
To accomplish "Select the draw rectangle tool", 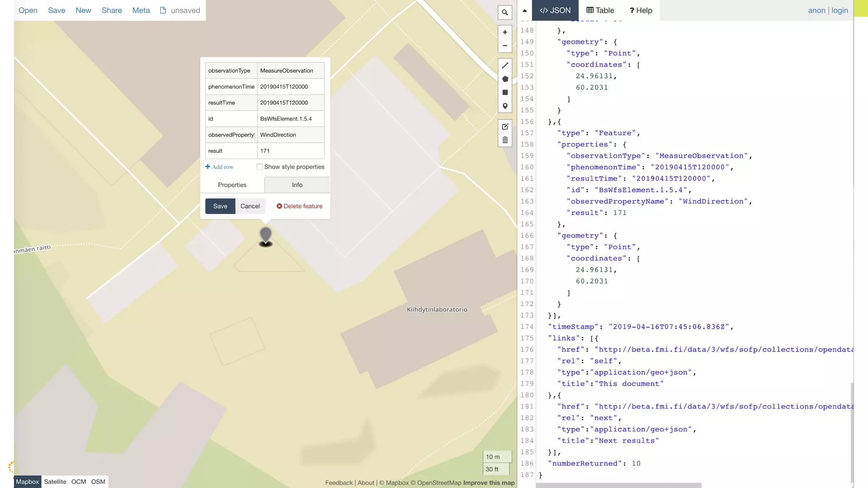I will [x=505, y=92].
